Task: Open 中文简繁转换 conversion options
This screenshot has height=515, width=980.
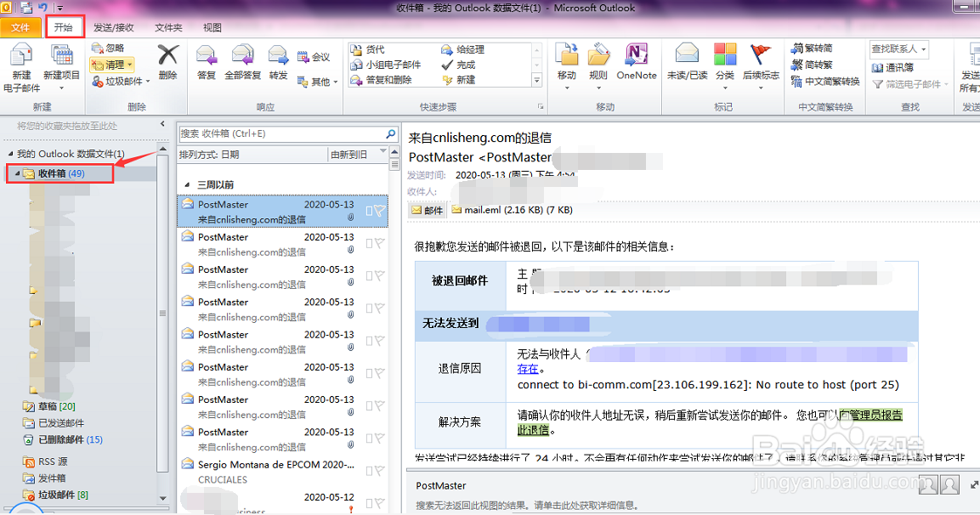Action: point(825,82)
